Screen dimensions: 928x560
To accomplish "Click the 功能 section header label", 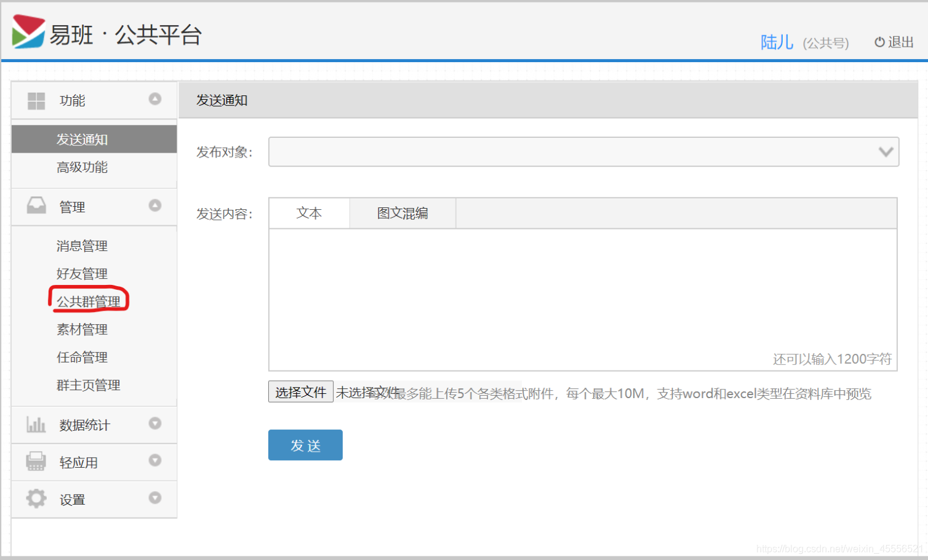I will pyautogui.click(x=73, y=101).
